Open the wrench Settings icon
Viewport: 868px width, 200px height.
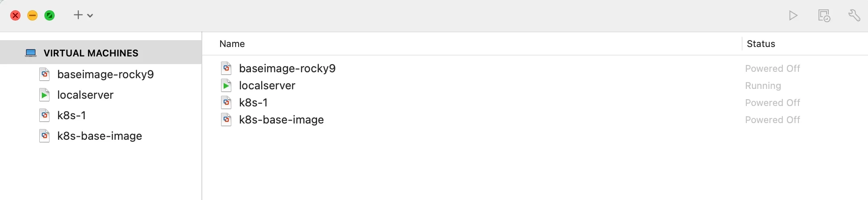tap(854, 16)
